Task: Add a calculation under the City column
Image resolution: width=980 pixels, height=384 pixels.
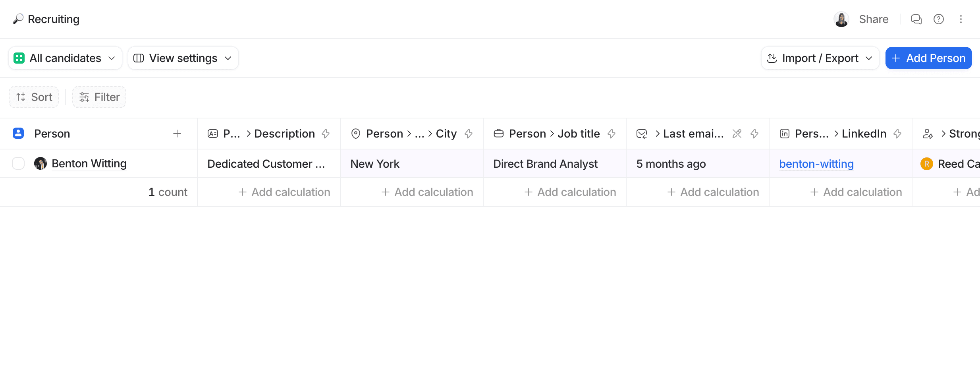Action: [427, 192]
